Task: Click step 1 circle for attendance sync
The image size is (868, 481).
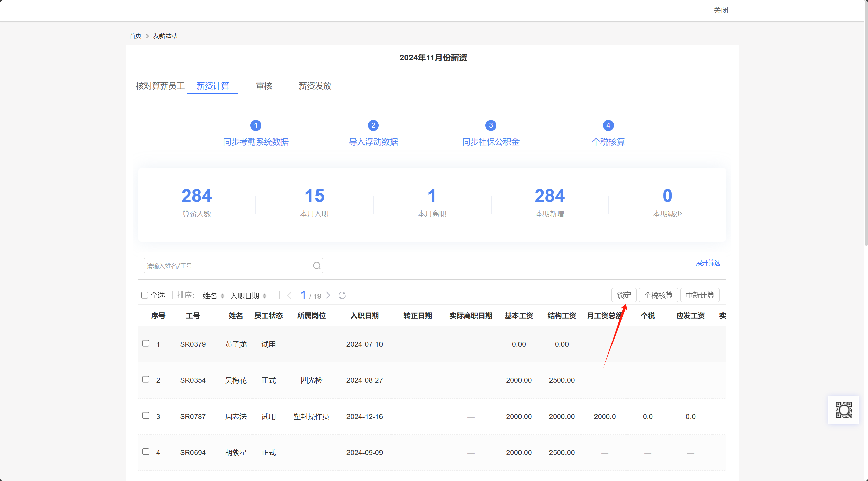Action: click(x=256, y=125)
